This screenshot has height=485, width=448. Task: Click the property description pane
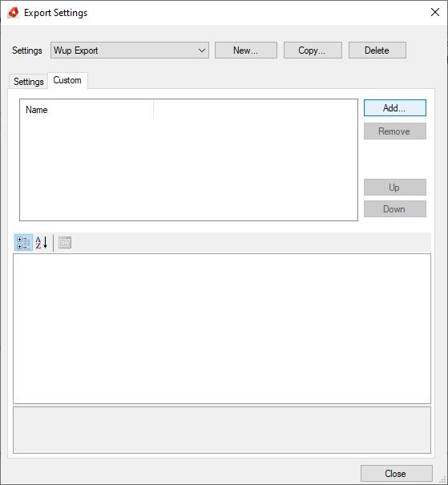pyautogui.click(x=222, y=430)
